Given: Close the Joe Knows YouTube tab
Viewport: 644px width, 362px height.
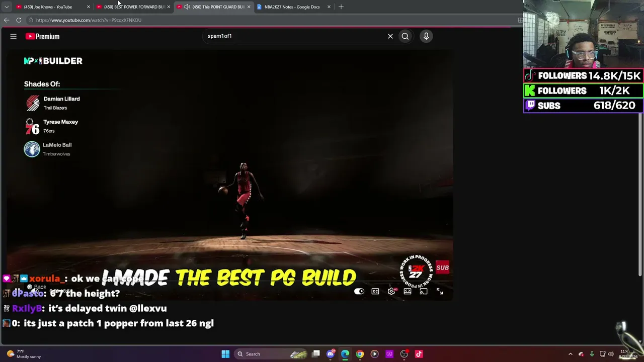Looking at the screenshot, I should pyautogui.click(x=89, y=7).
